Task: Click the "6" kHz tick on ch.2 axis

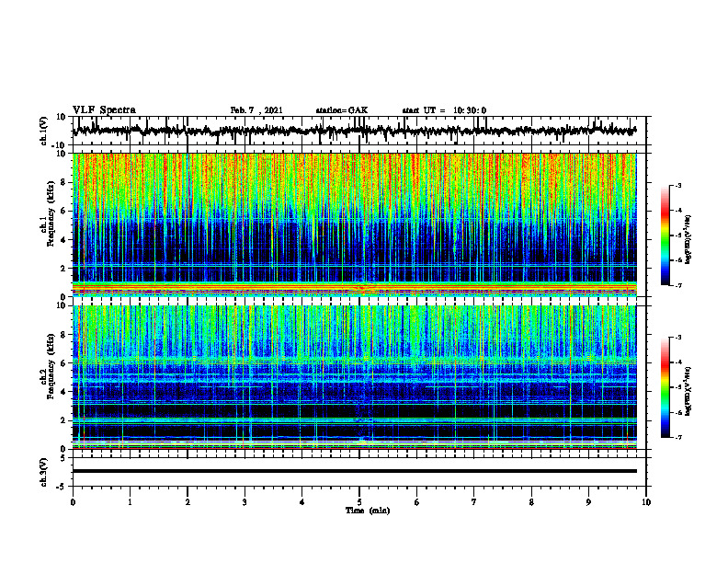Action: 63,363
